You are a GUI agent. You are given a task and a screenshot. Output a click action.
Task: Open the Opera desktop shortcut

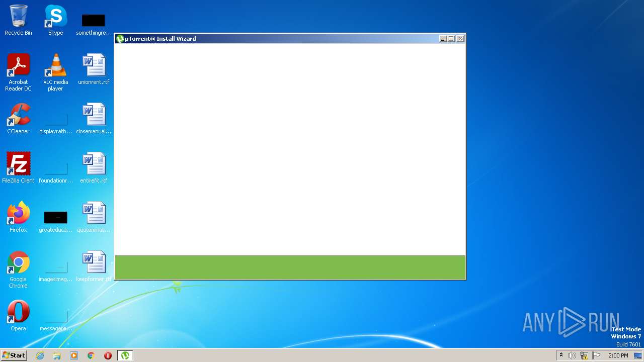18,316
